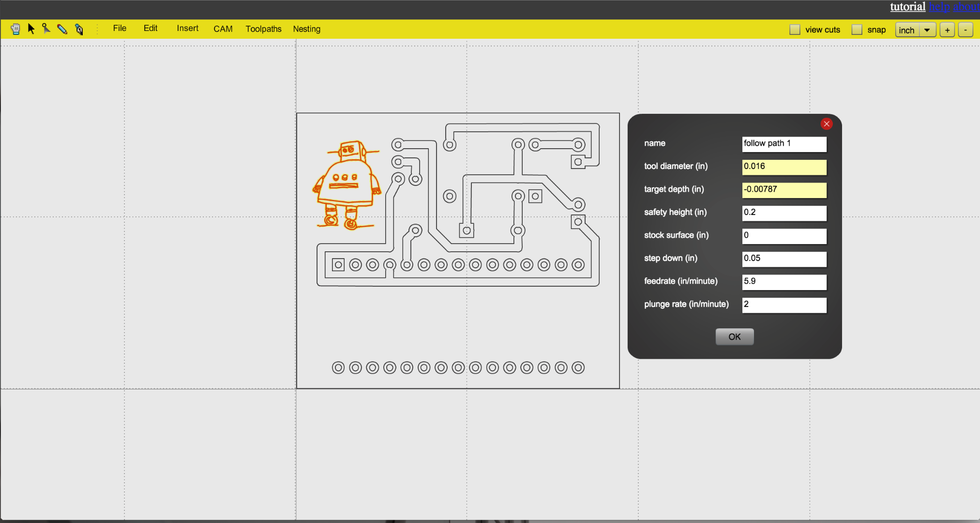980x523 pixels.
Task: Toggle snap on
Action: click(x=857, y=30)
